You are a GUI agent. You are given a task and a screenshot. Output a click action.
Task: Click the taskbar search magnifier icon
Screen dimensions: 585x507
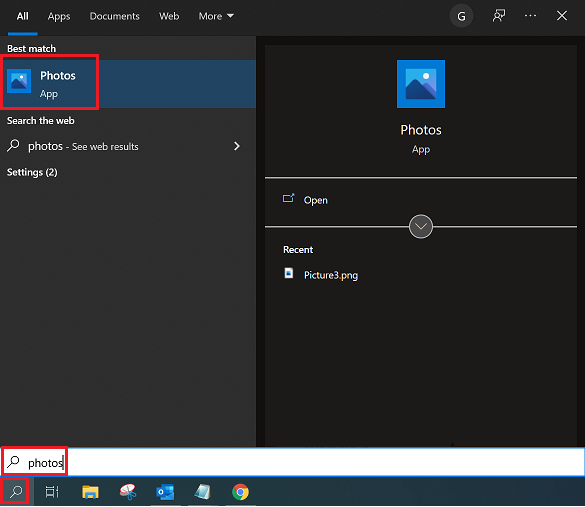[x=16, y=492]
